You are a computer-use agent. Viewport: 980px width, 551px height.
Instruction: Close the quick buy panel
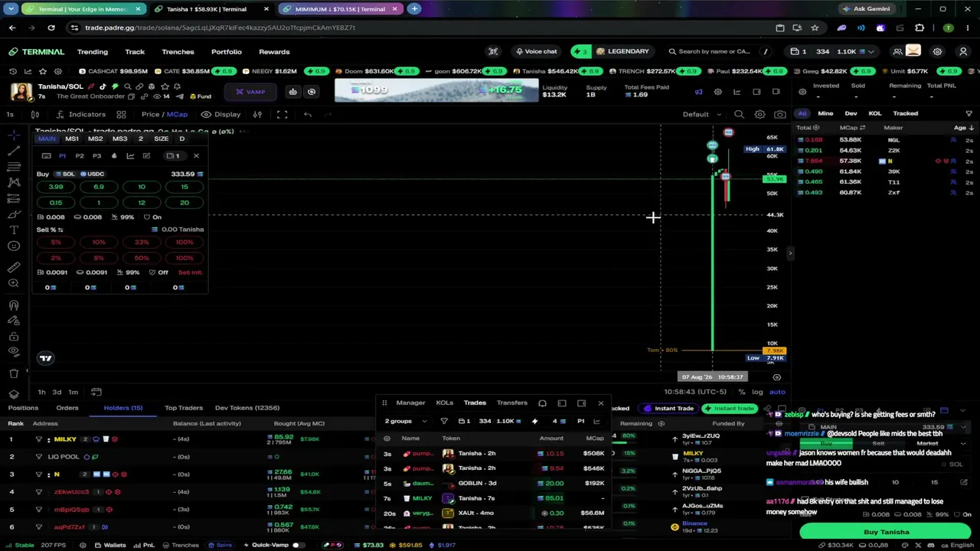coord(196,156)
